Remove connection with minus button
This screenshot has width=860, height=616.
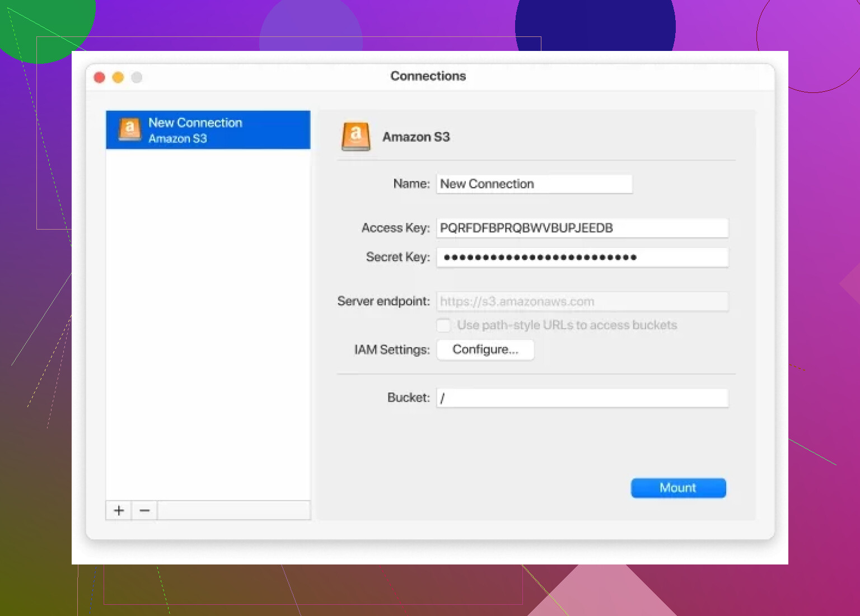click(144, 510)
